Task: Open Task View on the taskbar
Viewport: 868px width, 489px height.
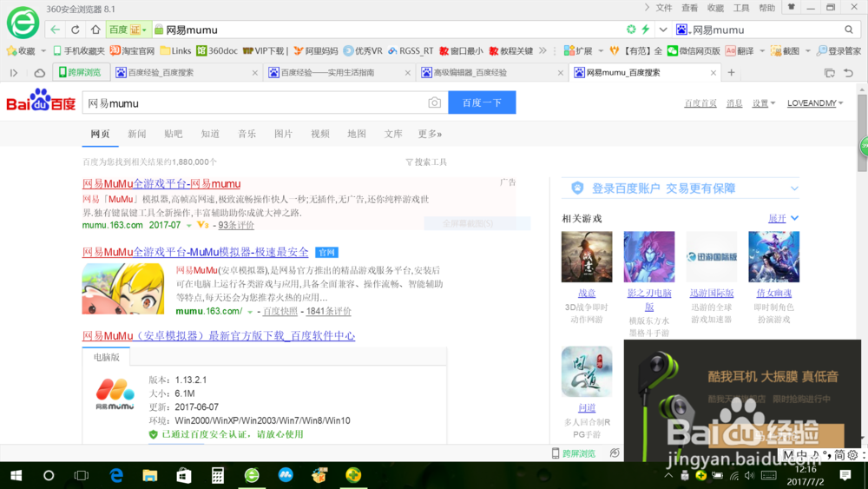Action: tap(82, 475)
